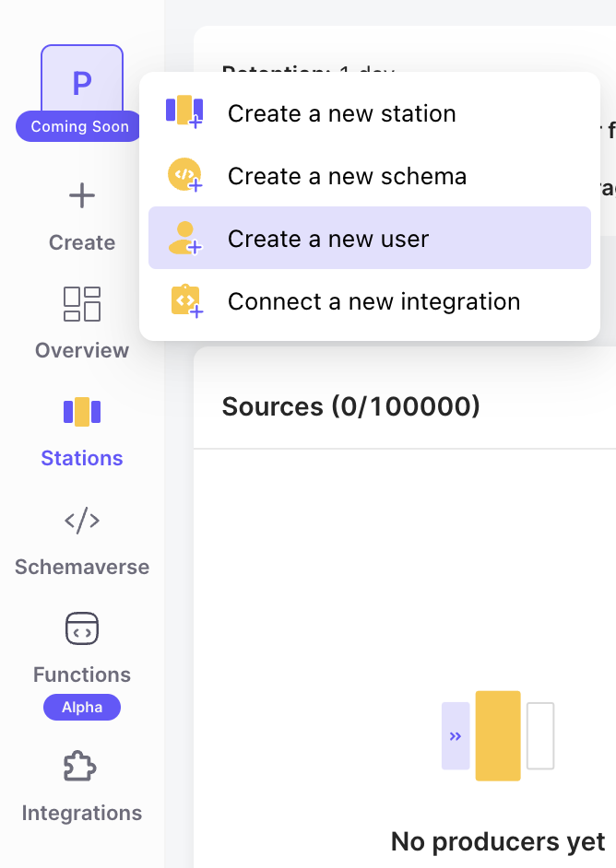Click the No producers yet text
This screenshot has height=868, width=616.
(497, 842)
